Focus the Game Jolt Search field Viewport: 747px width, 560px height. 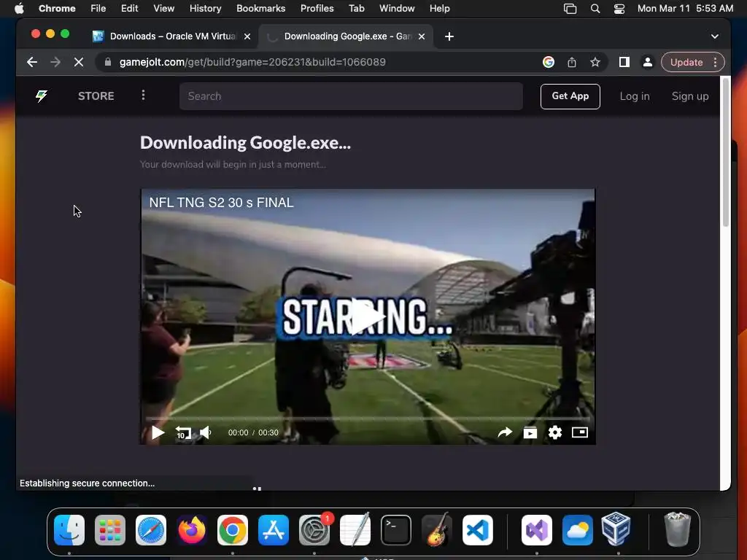coord(351,96)
